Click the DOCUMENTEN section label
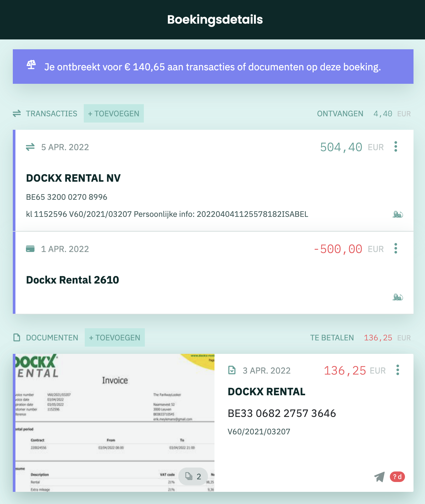Image resolution: width=425 pixels, height=504 pixels. coord(52,338)
